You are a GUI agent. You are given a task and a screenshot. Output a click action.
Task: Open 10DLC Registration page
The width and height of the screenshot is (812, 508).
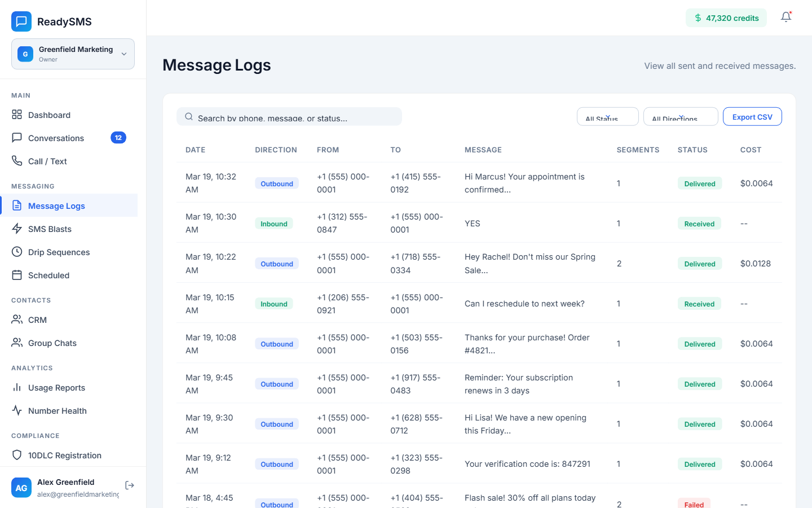coord(69,455)
